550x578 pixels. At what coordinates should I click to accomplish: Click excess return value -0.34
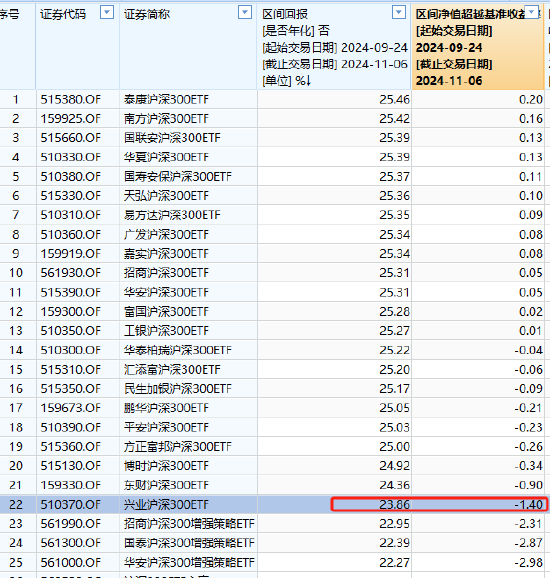coord(529,466)
